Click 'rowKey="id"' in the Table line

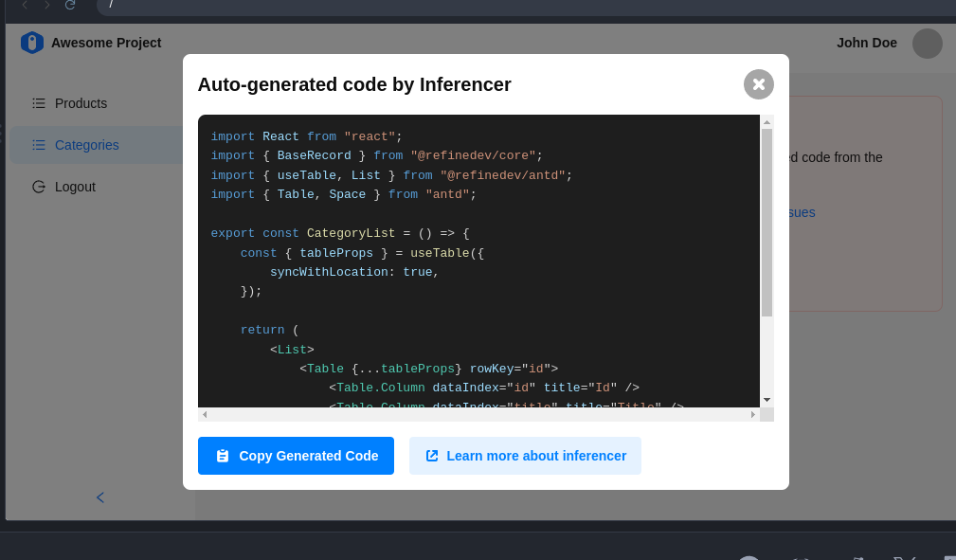pyautogui.click(x=510, y=369)
